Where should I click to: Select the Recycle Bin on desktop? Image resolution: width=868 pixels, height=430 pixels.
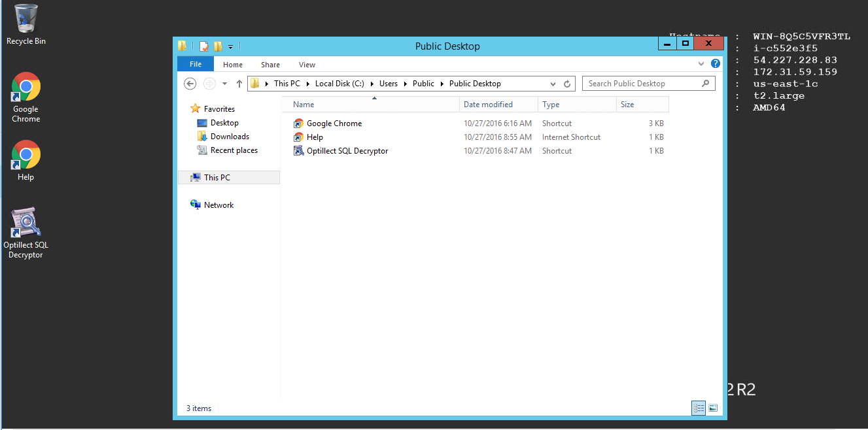pyautogui.click(x=26, y=24)
